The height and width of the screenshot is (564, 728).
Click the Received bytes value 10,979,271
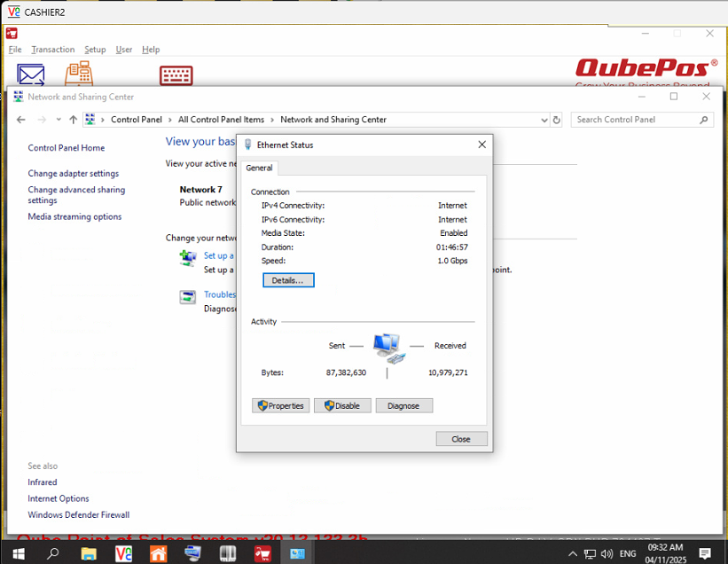pyautogui.click(x=448, y=372)
